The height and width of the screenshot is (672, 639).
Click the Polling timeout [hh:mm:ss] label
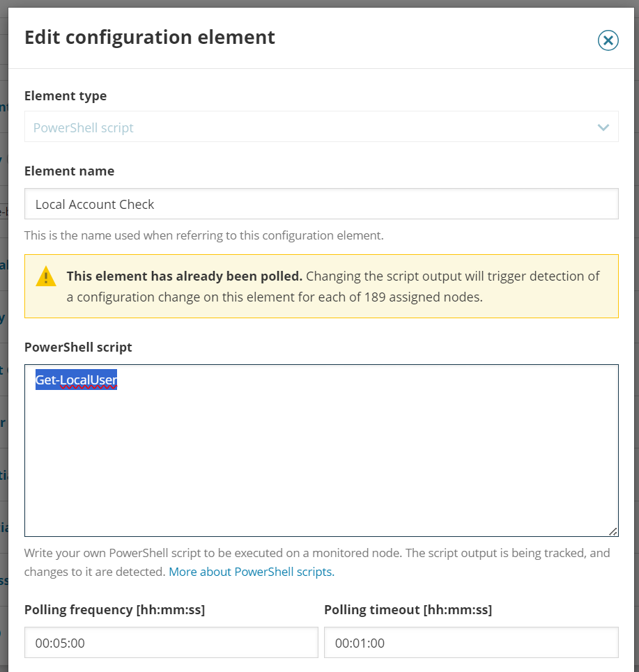pyautogui.click(x=408, y=610)
